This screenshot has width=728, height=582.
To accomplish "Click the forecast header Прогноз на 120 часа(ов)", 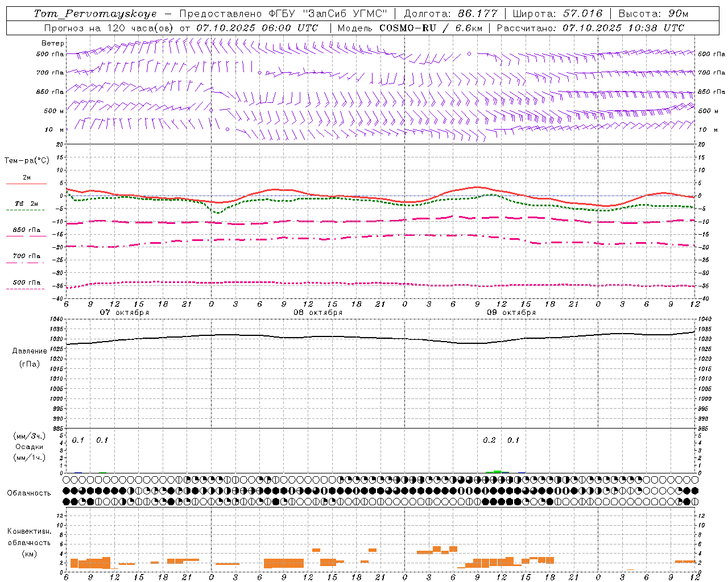I will click(109, 28).
